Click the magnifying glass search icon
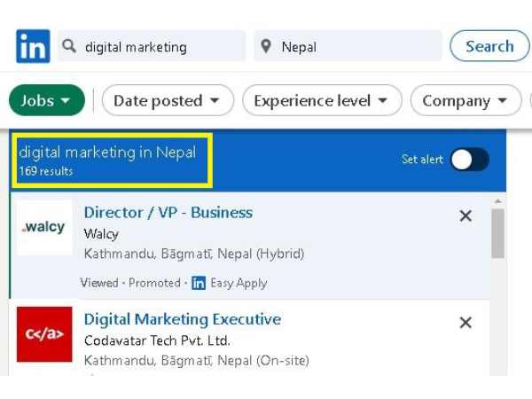The image size is (532, 399). coord(69,46)
